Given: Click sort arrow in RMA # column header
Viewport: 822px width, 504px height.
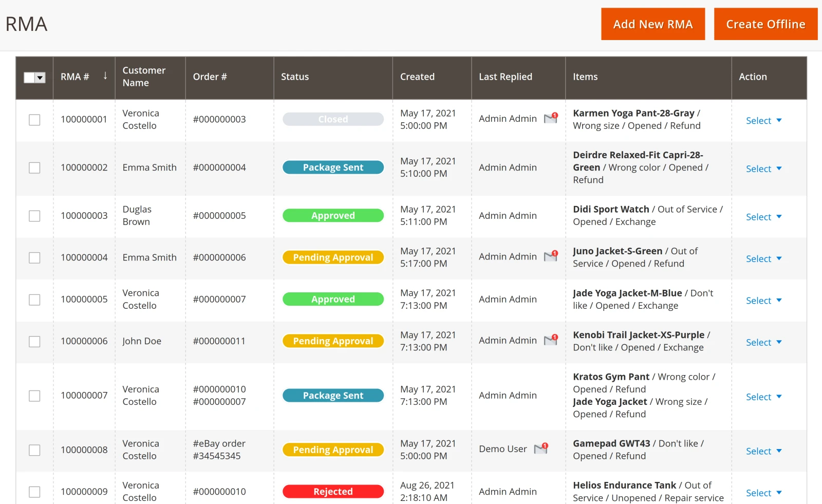Looking at the screenshot, I should pos(105,76).
